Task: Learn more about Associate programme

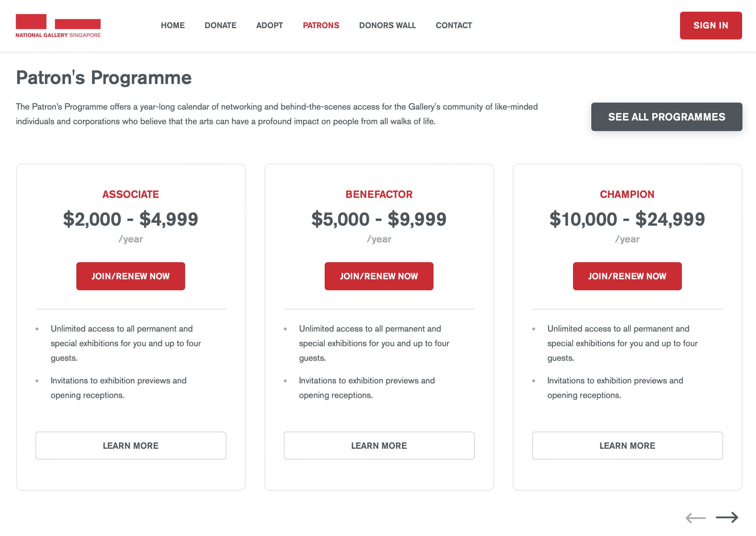Action: (x=131, y=445)
